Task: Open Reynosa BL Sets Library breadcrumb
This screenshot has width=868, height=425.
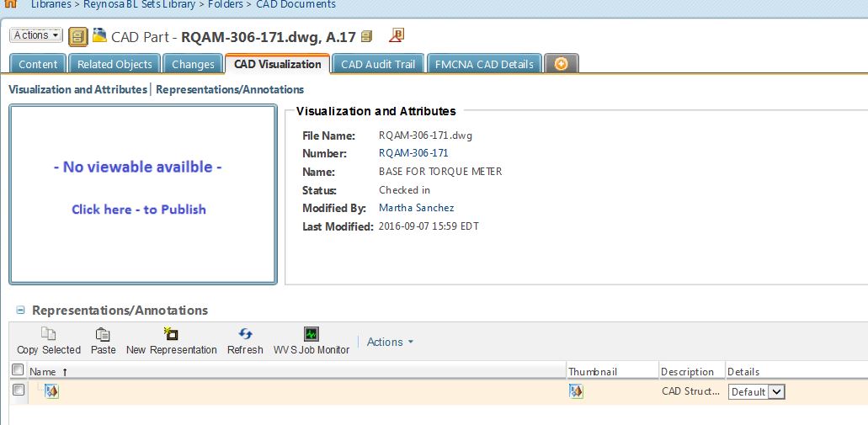Action: click(x=139, y=4)
